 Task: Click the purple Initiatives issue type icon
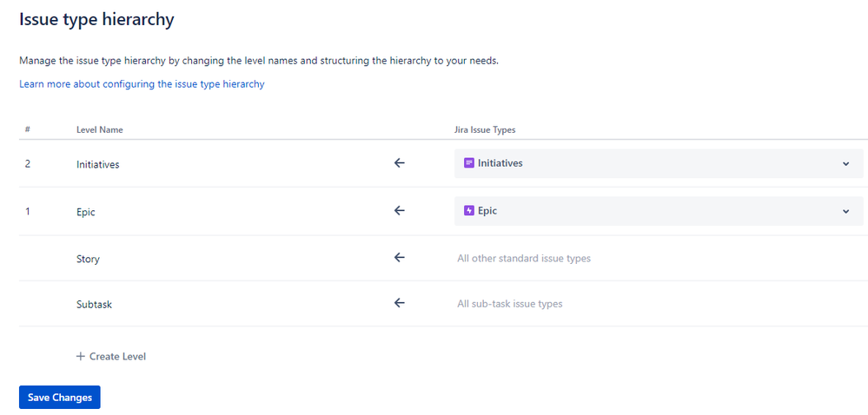469,163
